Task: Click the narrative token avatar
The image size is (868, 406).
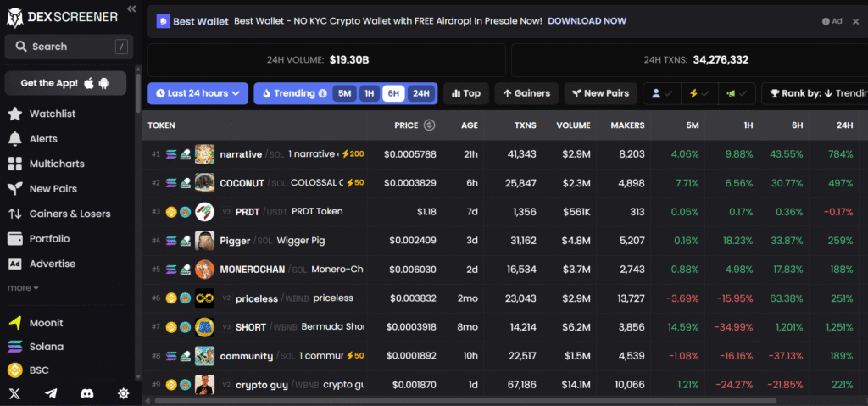Action: point(204,154)
